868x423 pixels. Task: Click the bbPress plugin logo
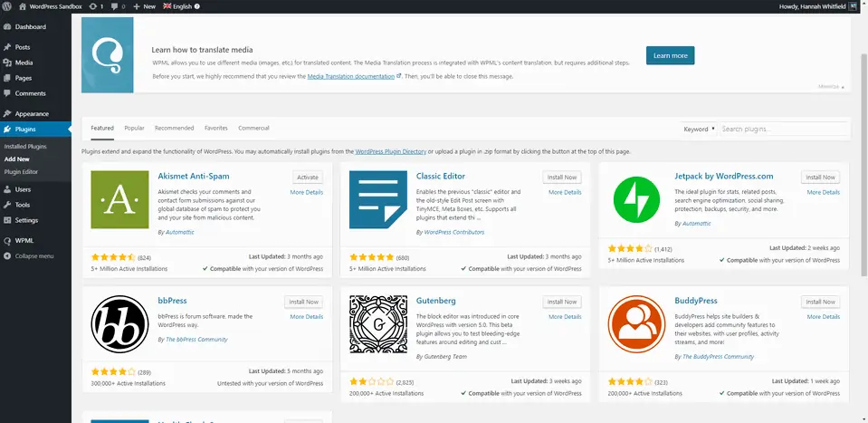tap(119, 324)
